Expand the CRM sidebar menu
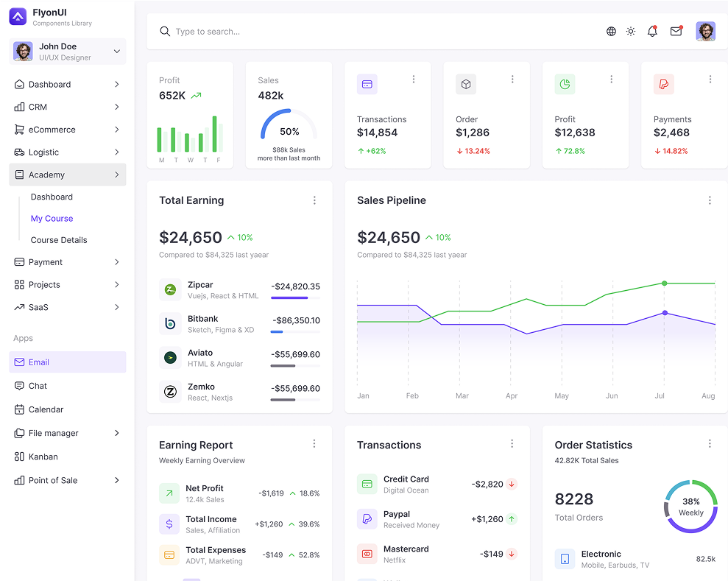This screenshot has width=728, height=581. click(67, 107)
